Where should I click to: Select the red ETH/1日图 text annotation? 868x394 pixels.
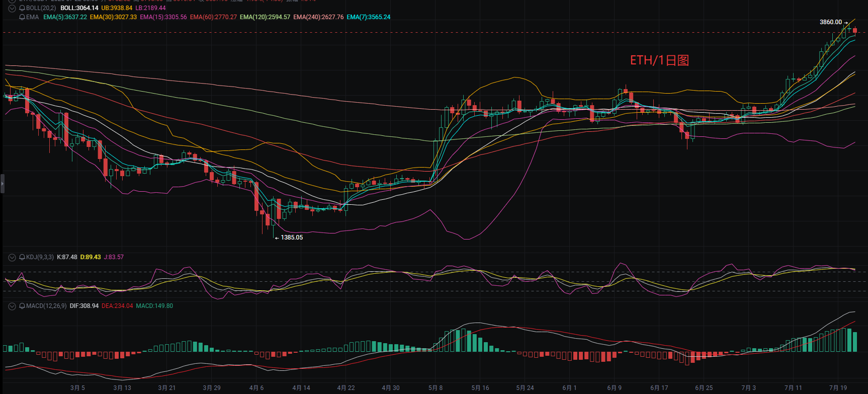[x=659, y=60]
